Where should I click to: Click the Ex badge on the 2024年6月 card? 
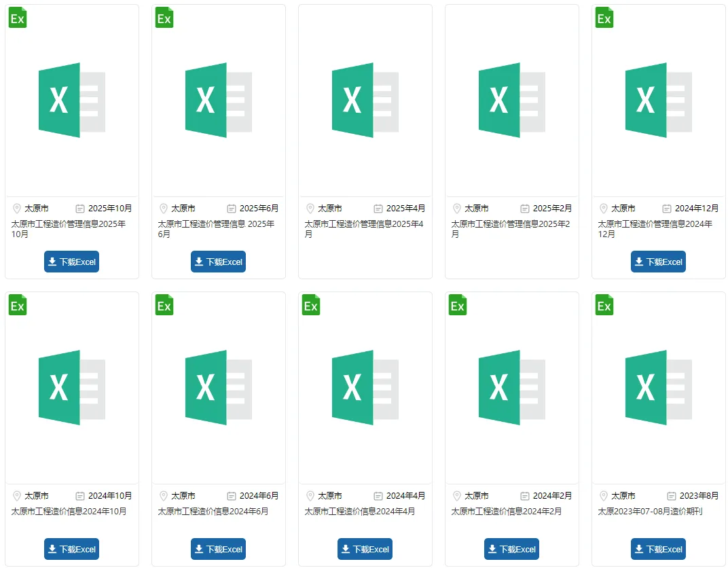(x=164, y=305)
